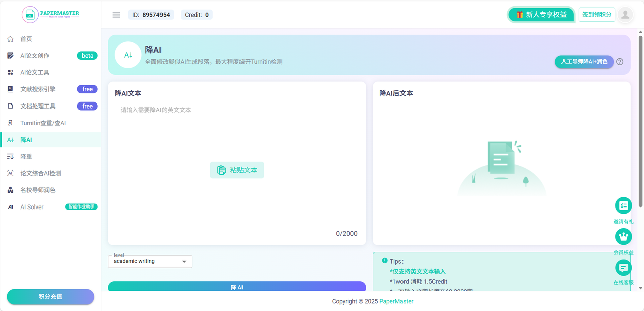The image size is (644, 311).
Task: Open the level academic writing dropdown
Action: click(x=150, y=261)
